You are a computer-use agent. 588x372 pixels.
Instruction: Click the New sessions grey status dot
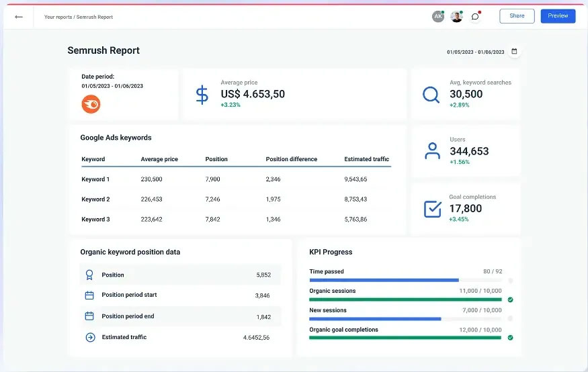click(x=510, y=318)
